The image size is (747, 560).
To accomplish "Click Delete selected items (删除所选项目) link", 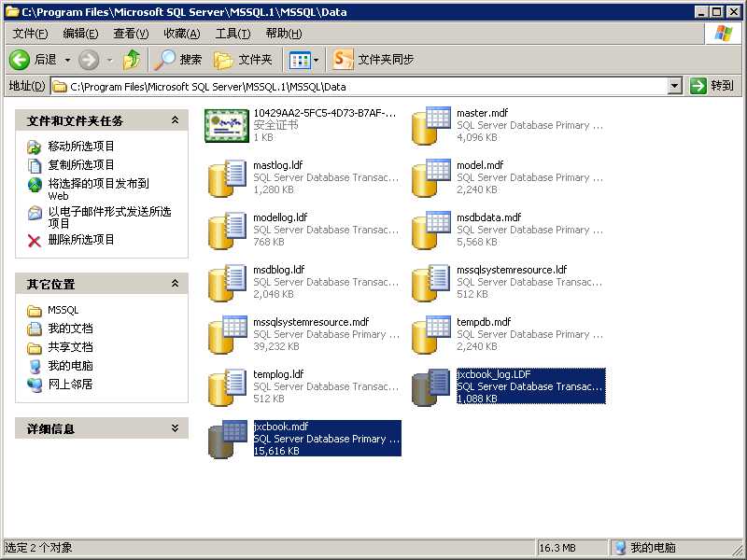I will click(x=81, y=240).
